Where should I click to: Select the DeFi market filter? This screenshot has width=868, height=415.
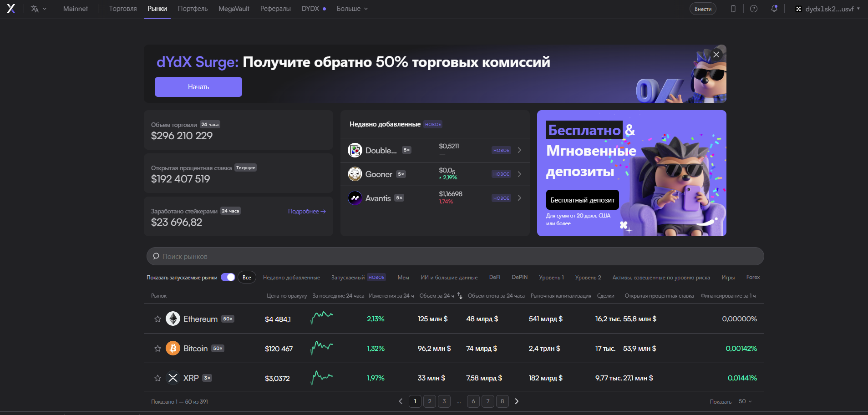click(494, 277)
